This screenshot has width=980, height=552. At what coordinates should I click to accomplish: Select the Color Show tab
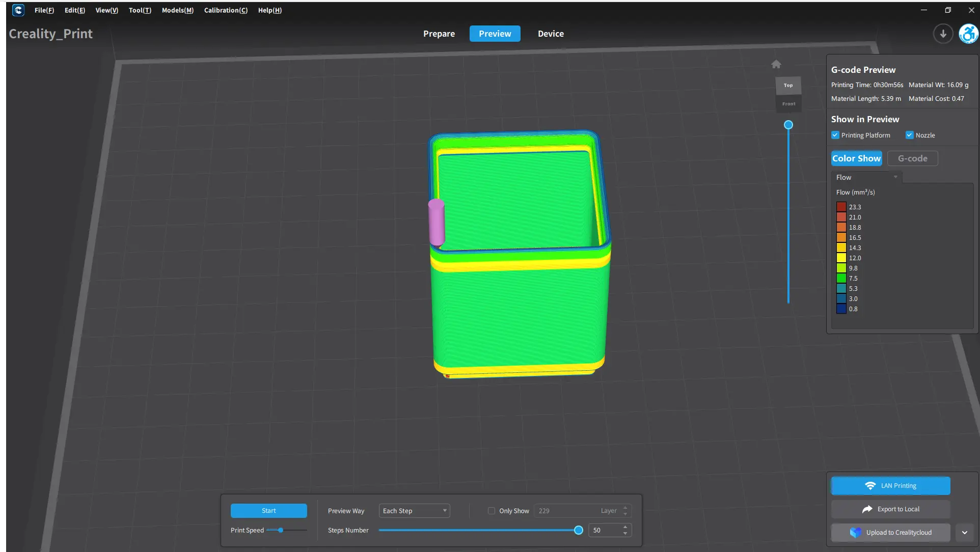(x=857, y=158)
